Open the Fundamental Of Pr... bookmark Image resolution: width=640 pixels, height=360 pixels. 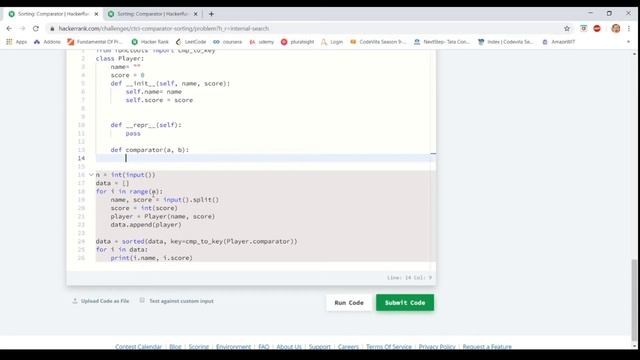[95, 42]
